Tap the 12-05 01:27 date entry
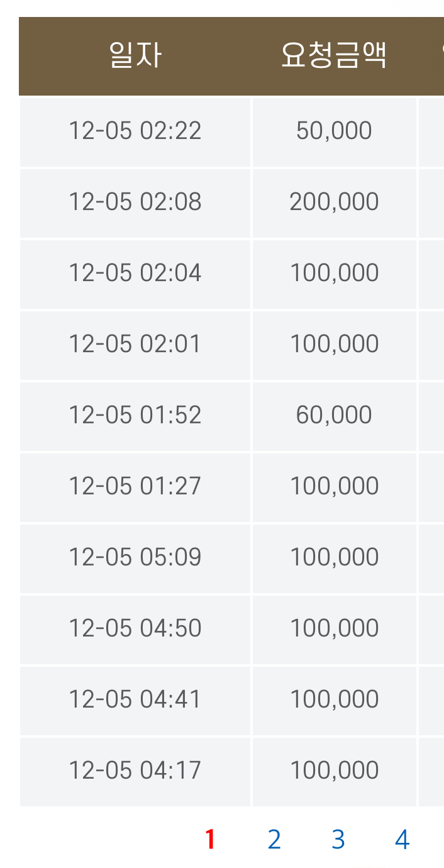444x868 pixels. [135, 486]
